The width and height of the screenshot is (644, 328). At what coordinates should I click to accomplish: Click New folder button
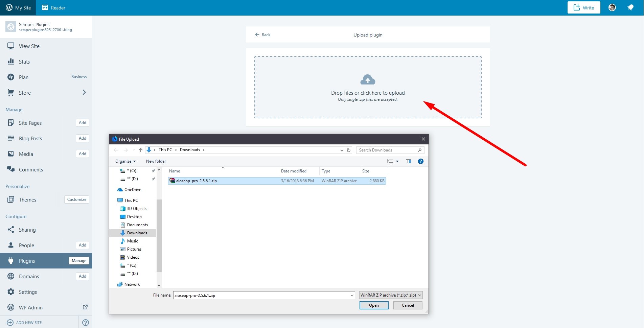tap(156, 161)
